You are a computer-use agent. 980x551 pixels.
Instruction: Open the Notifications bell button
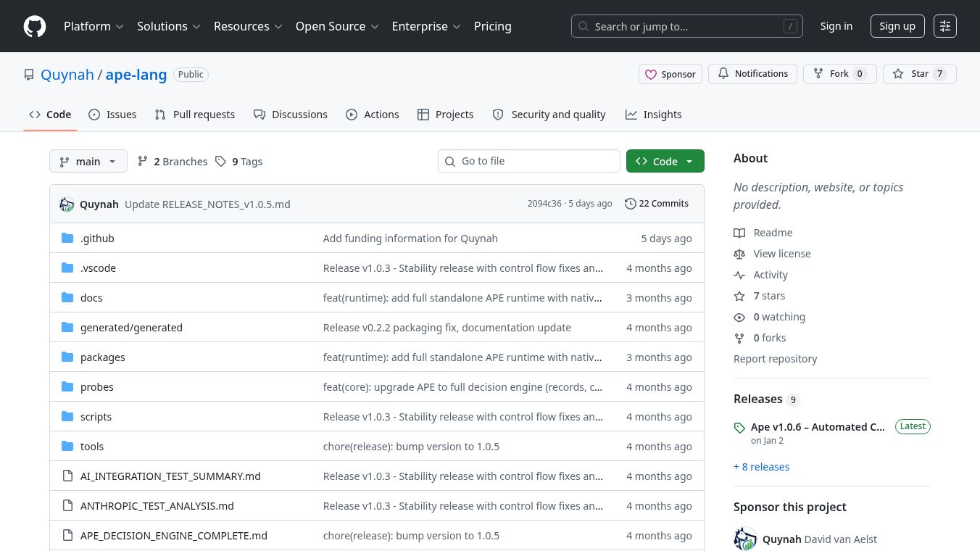pyautogui.click(x=752, y=74)
